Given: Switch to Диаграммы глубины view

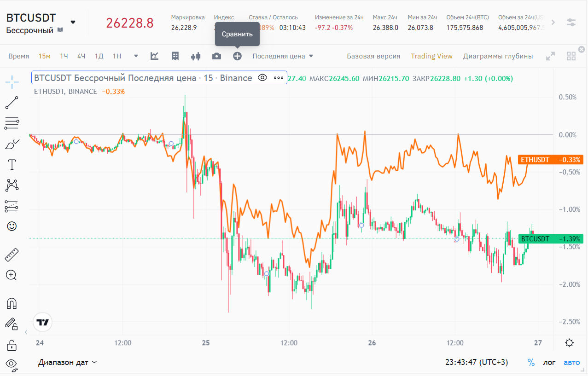Looking at the screenshot, I should click(x=498, y=56).
